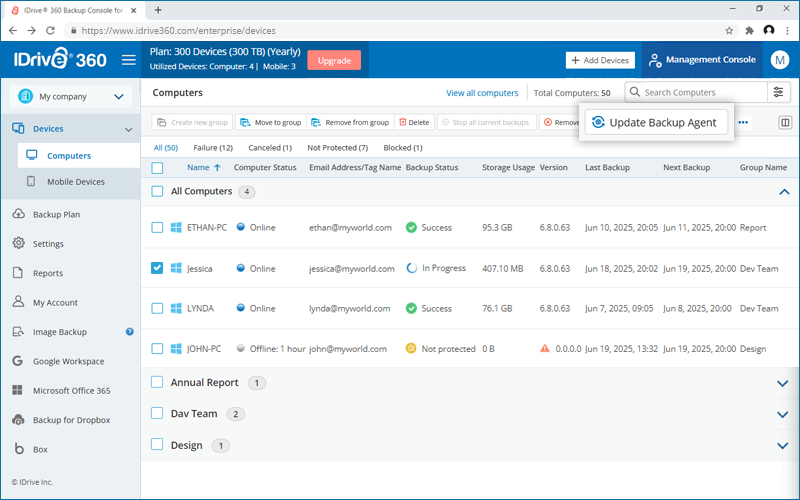
Task: Select the ETHAN-PC checkbox
Action: (x=157, y=228)
